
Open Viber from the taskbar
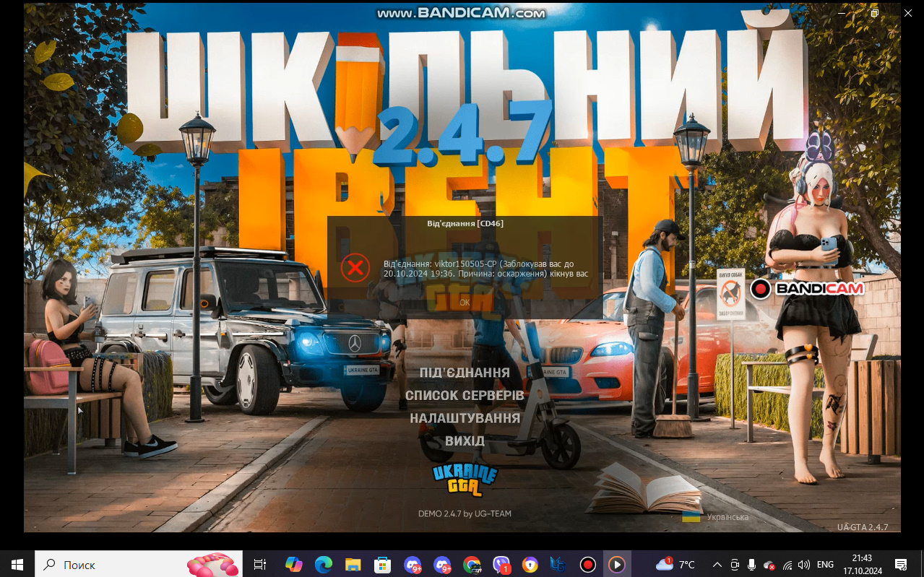pos(501,564)
